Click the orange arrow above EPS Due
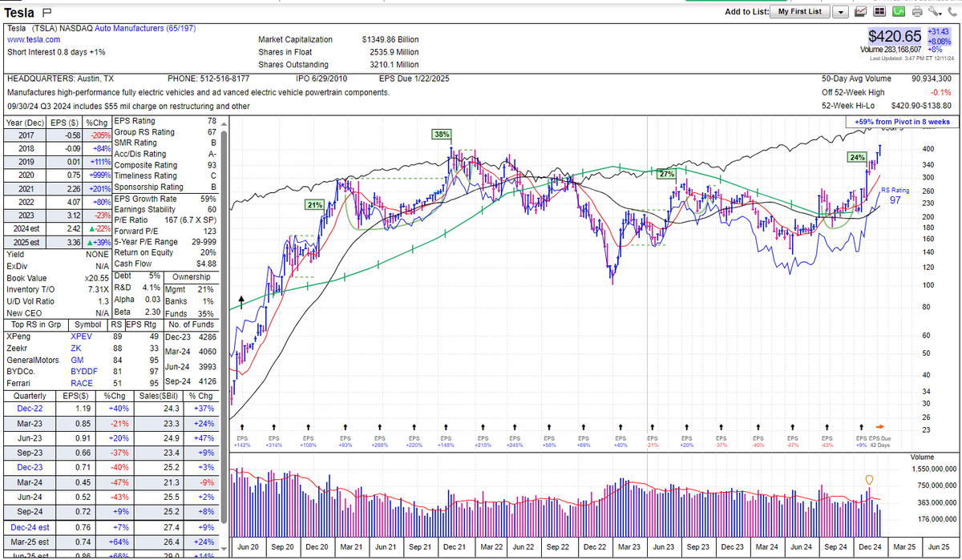962x560 pixels. [x=879, y=426]
